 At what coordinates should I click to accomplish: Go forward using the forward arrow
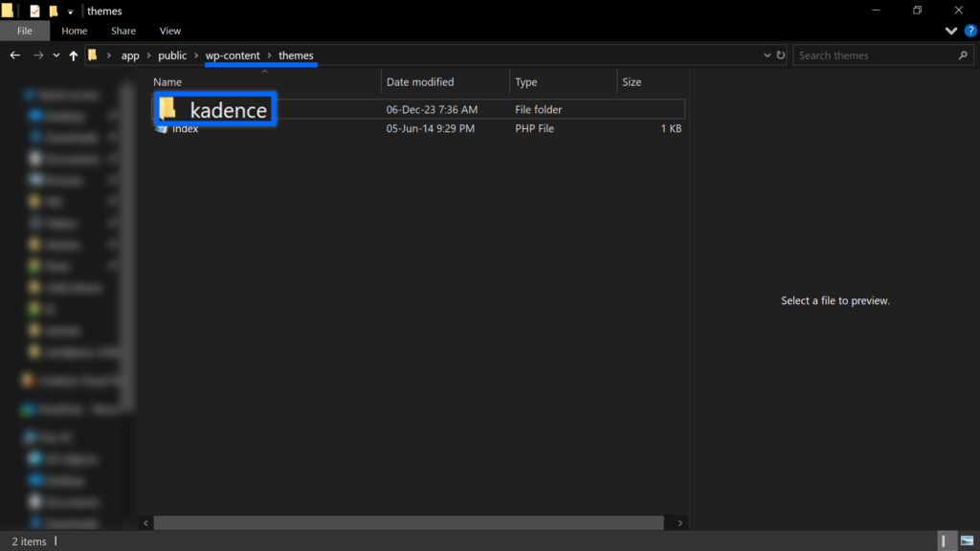(38, 55)
